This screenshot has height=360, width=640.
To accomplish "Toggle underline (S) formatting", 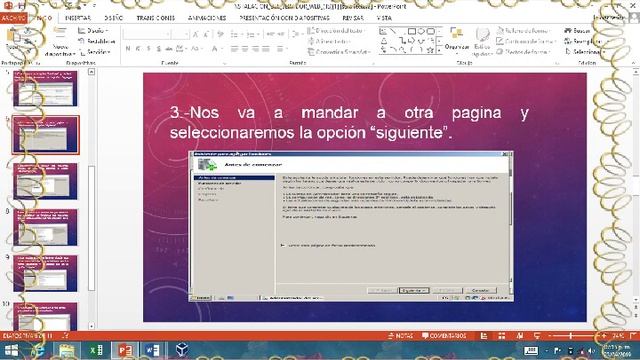I will coord(149,49).
